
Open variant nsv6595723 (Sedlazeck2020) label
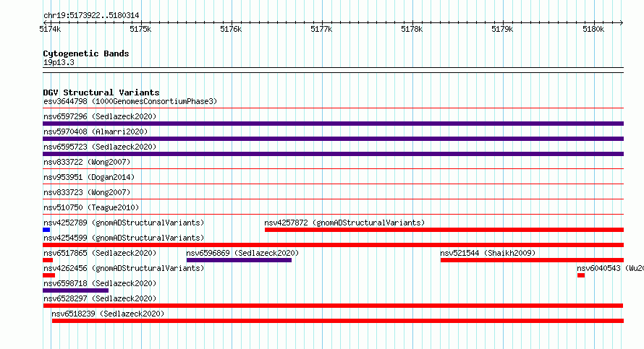click(x=100, y=147)
